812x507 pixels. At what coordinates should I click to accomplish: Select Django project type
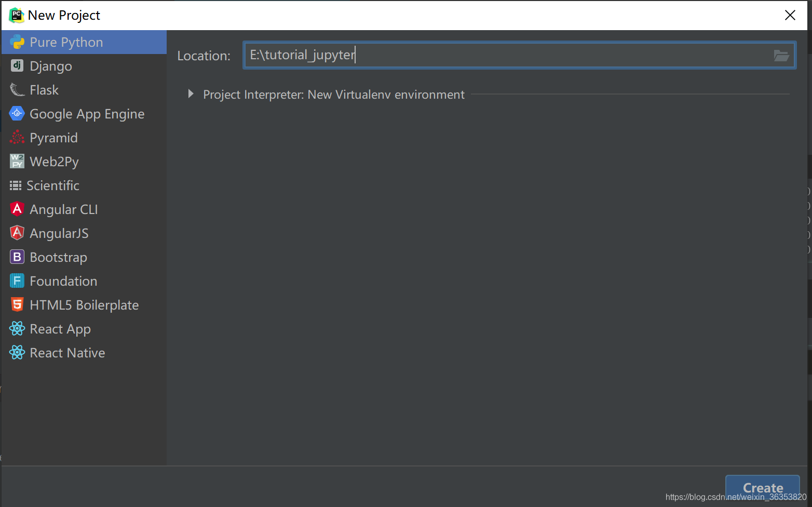tap(84, 66)
